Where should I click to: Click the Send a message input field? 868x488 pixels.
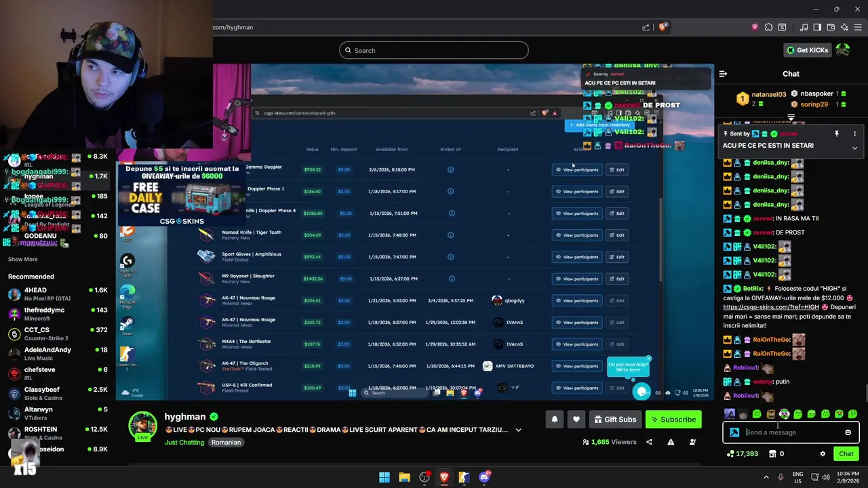791,432
